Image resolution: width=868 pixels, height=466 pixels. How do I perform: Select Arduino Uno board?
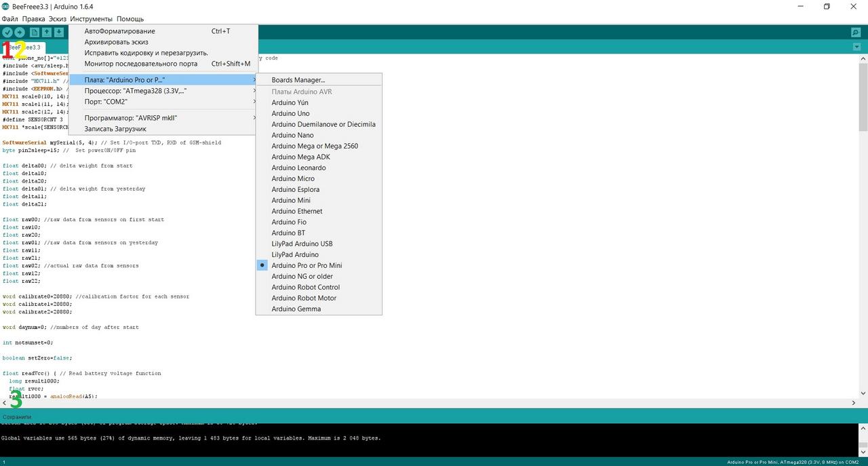pos(319,113)
